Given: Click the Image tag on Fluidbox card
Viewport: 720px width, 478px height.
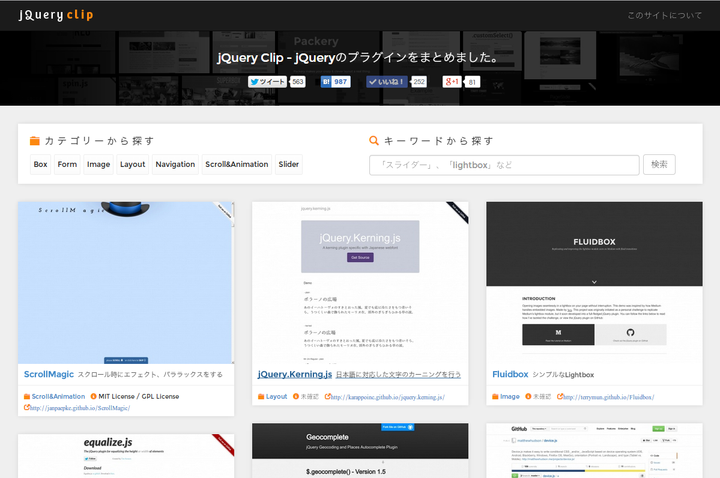Looking at the screenshot, I should click(x=510, y=396).
